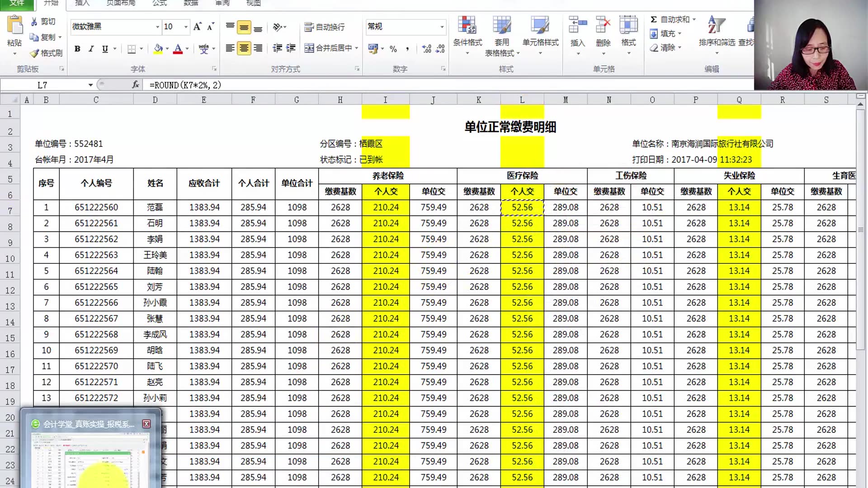Switch to the 数据 ribbon tab

tap(190, 4)
